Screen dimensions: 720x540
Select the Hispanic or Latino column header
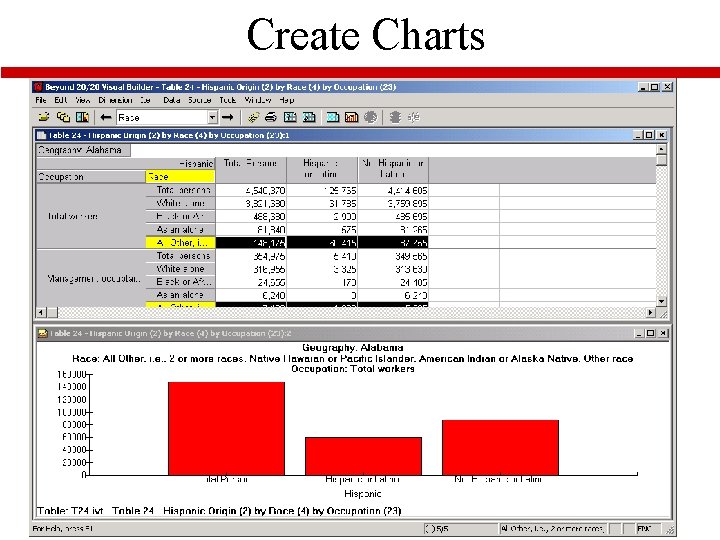(x=322, y=169)
